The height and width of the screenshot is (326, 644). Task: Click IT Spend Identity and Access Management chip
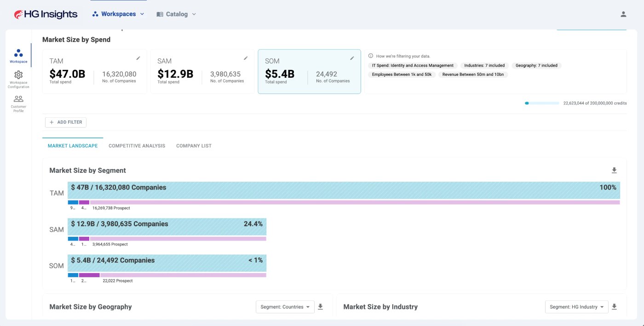click(x=413, y=65)
